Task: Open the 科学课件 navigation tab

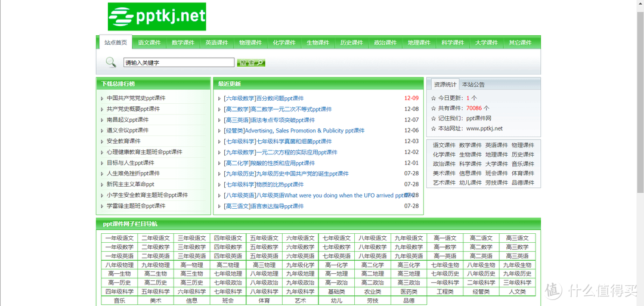Action: (x=453, y=43)
